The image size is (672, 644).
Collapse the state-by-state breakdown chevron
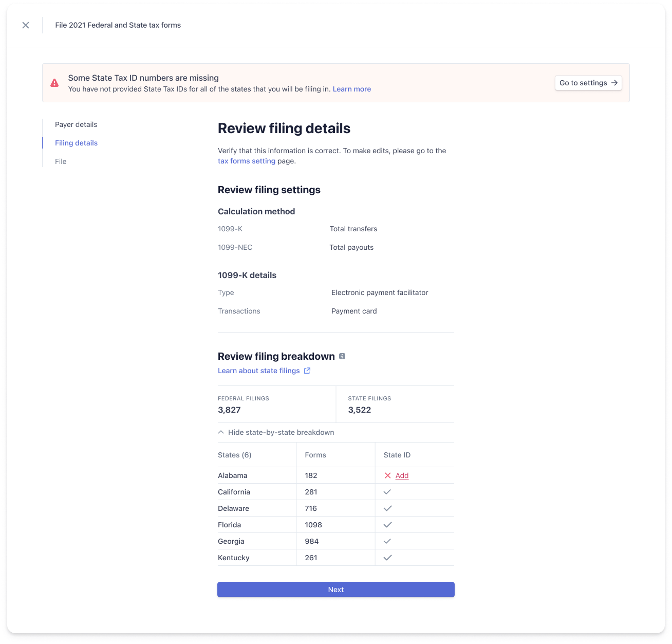point(221,432)
